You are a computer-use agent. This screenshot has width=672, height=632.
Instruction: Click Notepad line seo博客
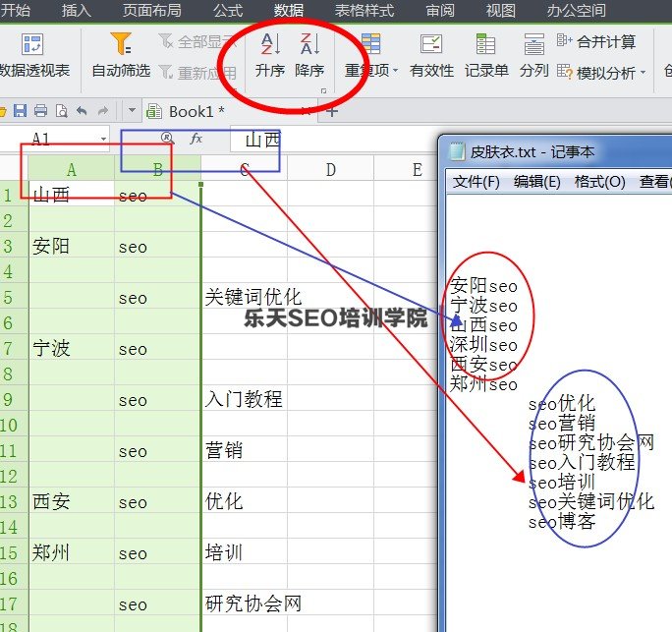tap(562, 522)
